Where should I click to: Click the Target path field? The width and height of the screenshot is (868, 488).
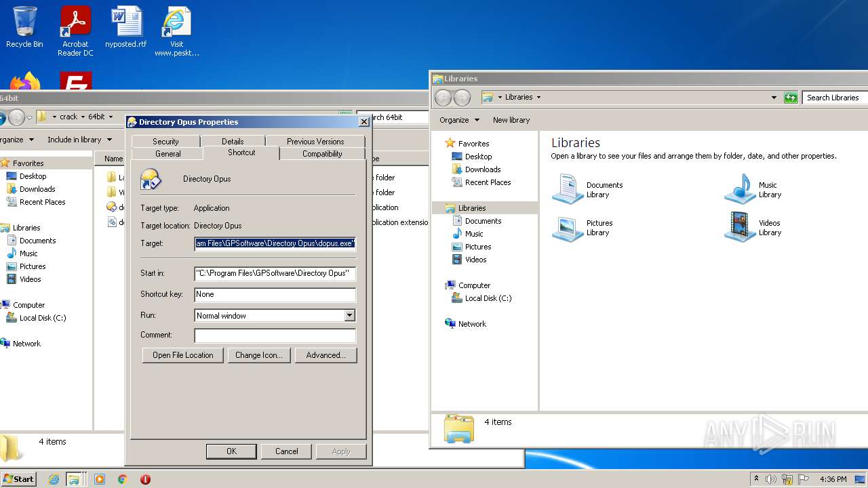tap(275, 243)
